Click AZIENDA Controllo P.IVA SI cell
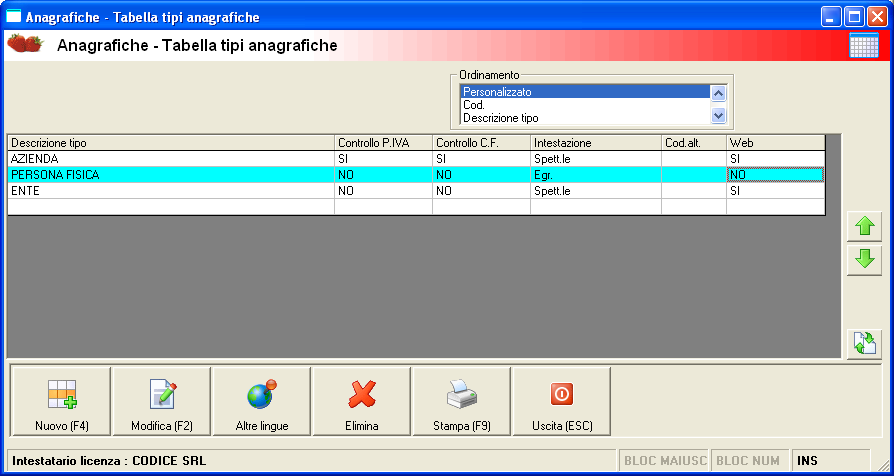The image size is (894, 476). click(383, 159)
